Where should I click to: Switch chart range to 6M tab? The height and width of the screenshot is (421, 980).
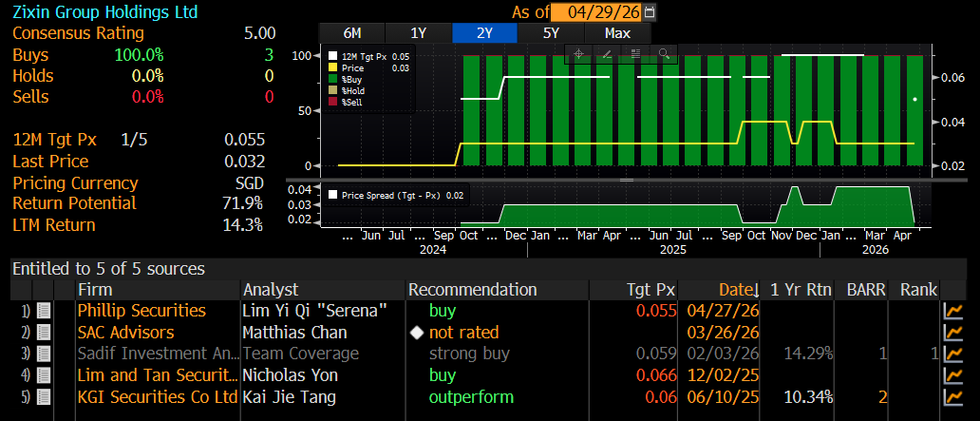351,33
